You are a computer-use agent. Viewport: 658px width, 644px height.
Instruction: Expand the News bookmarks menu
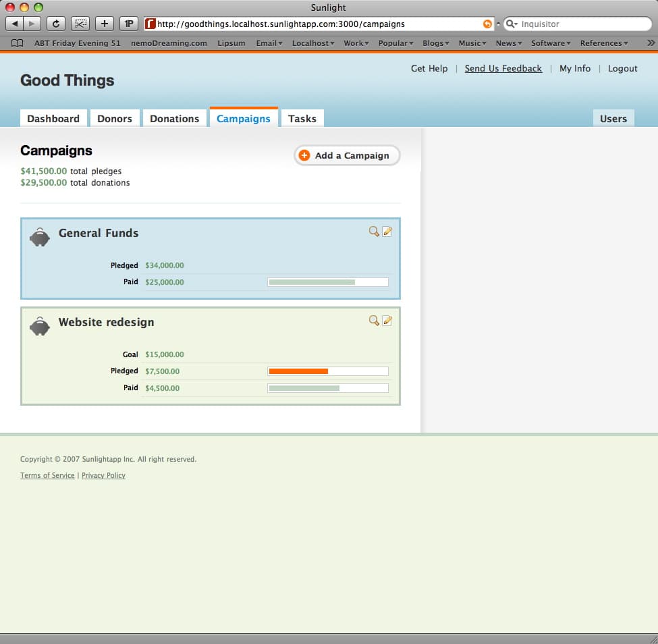508,43
